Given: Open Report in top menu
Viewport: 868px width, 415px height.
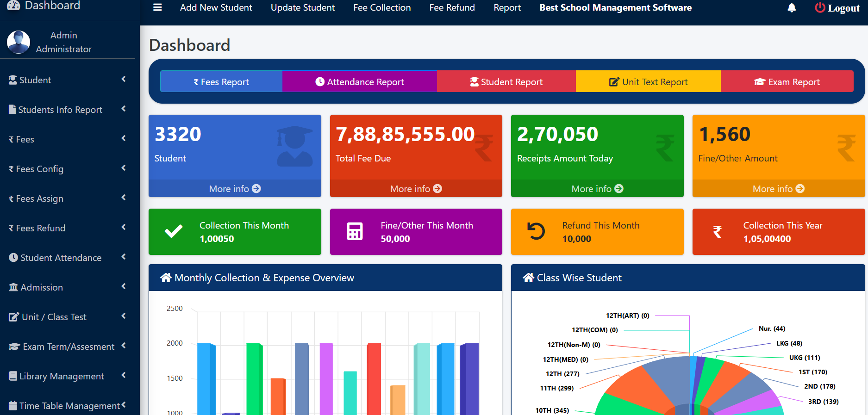Looking at the screenshot, I should coord(507,8).
